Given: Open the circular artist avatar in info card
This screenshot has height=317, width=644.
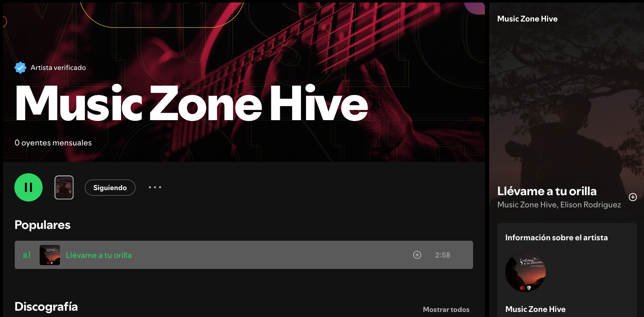Looking at the screenshot, I should coord(525,272).
